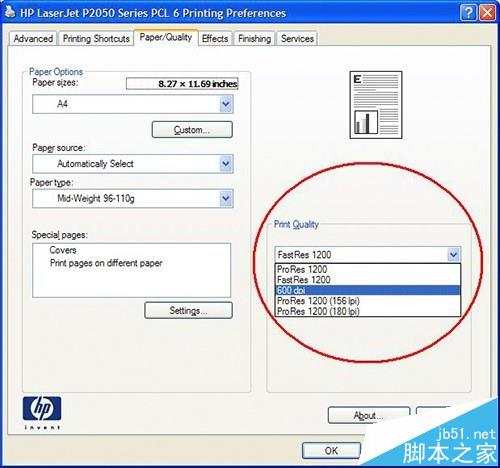
Task: Click the document page preview thumbnail
Action: tap(376, 105)
